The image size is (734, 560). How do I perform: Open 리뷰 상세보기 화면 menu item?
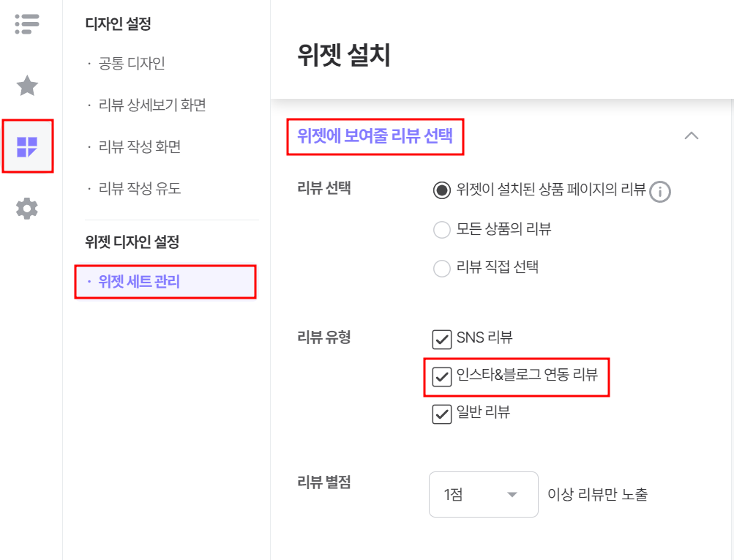pos(152,105)
